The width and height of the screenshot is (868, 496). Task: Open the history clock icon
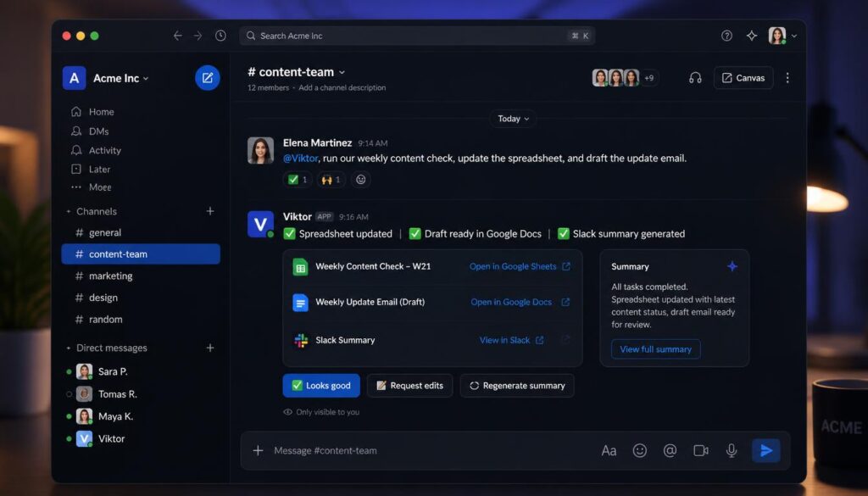coord(220,36)
